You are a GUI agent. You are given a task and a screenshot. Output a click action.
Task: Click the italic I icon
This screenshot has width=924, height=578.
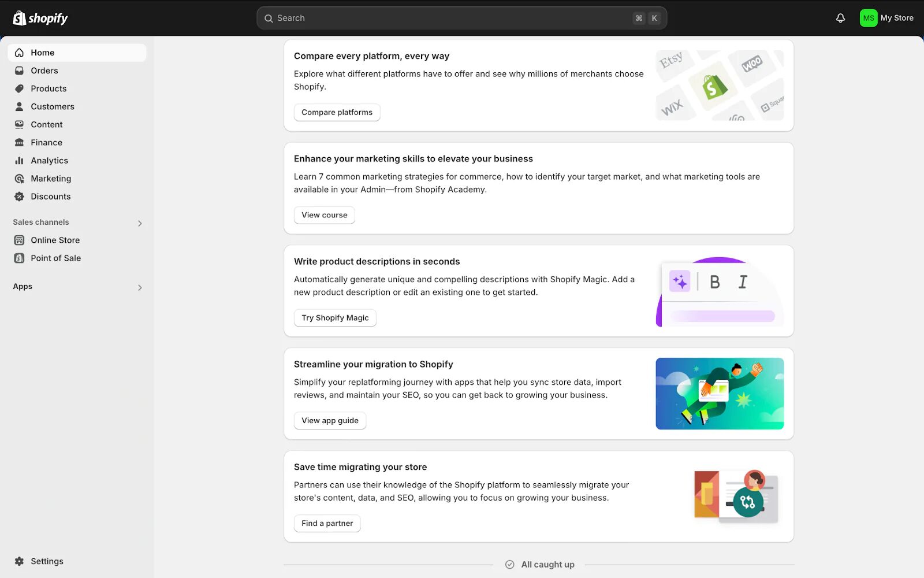(x=743, y=281)
